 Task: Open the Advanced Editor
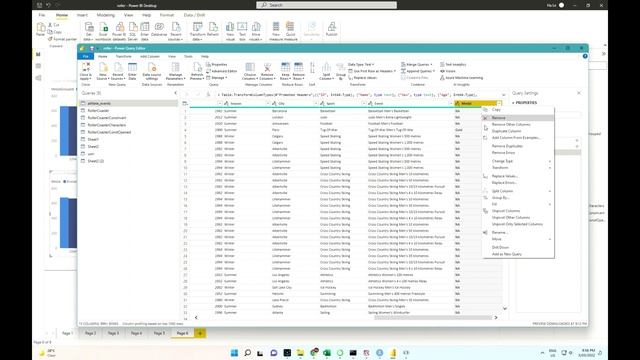222,71
